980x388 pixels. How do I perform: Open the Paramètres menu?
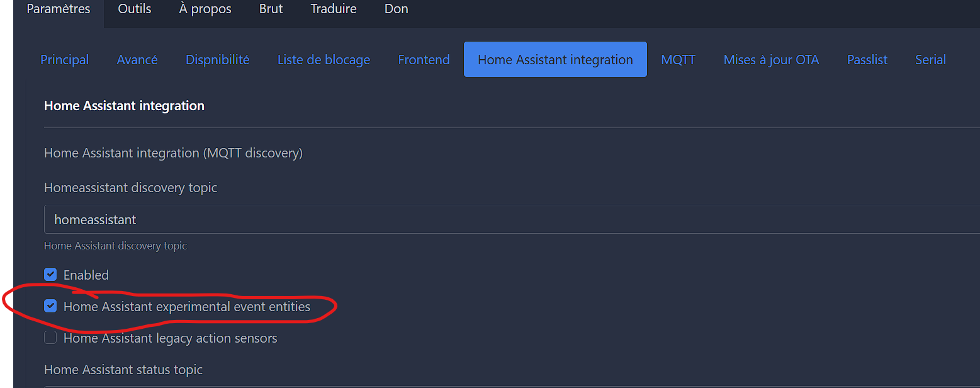[x=59, y=9]
